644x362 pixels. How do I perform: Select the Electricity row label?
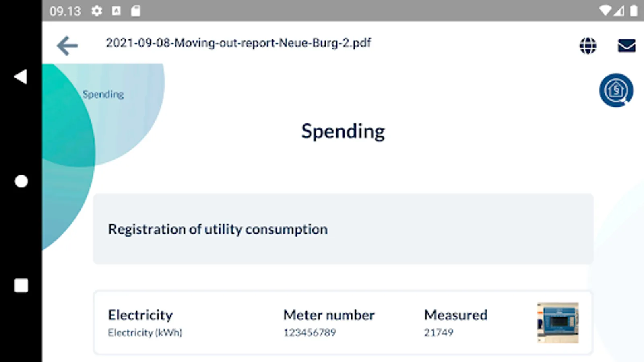[x=140, y=315]
